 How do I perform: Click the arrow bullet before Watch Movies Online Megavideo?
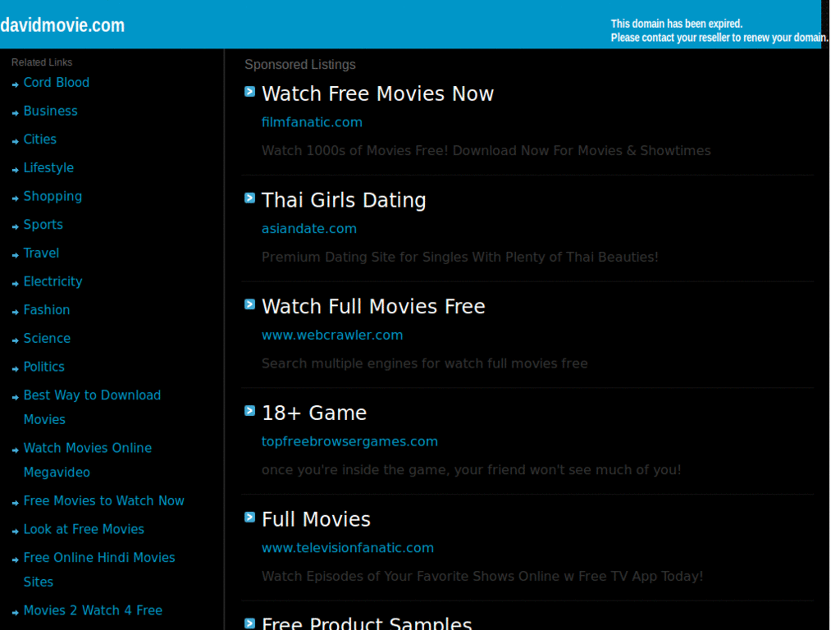(15, 450)
